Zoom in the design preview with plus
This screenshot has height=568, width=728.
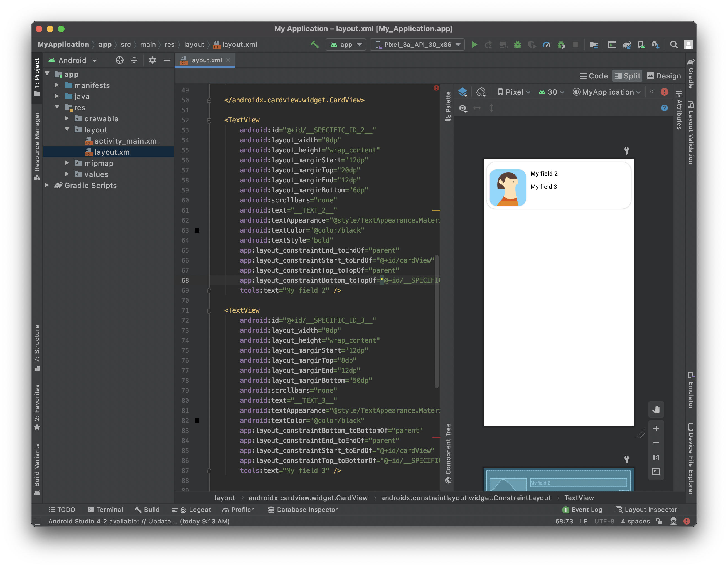coord(656,428)
